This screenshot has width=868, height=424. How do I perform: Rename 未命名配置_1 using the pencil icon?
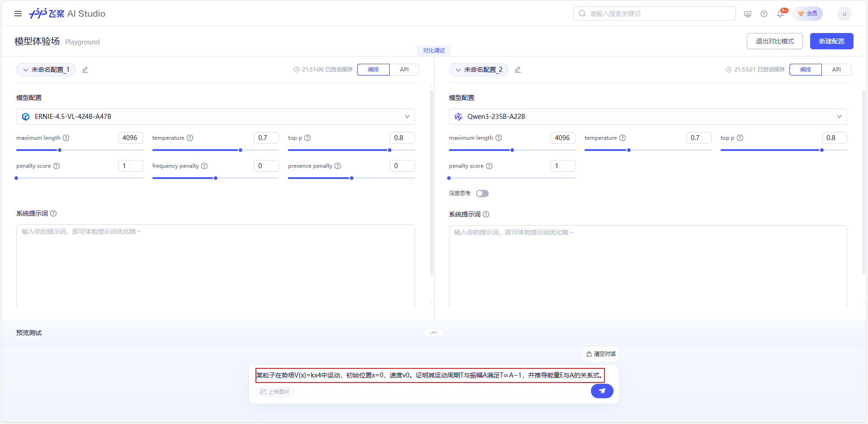(85, 70)
